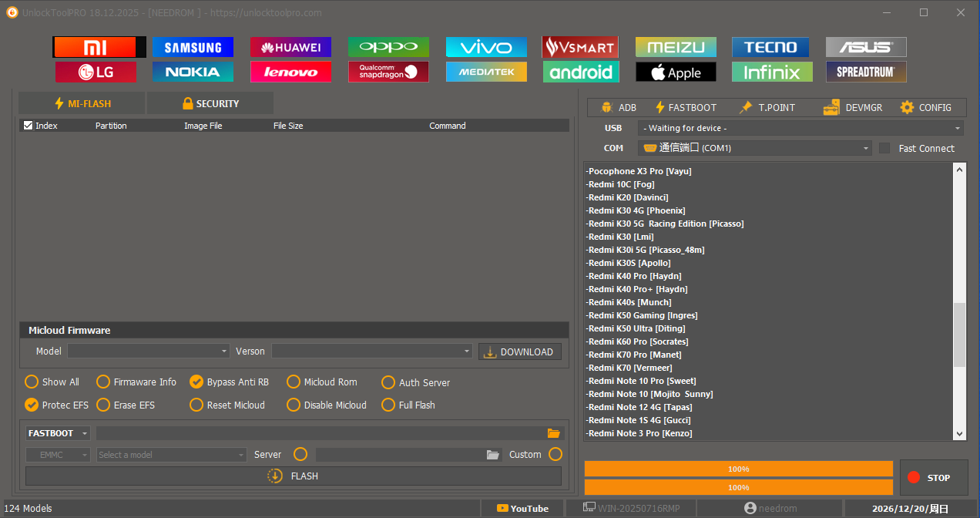Click the DOWNLOAD firmware button
Screen dimensions: 980x518
pyautogui.click(x=519, y=351)
